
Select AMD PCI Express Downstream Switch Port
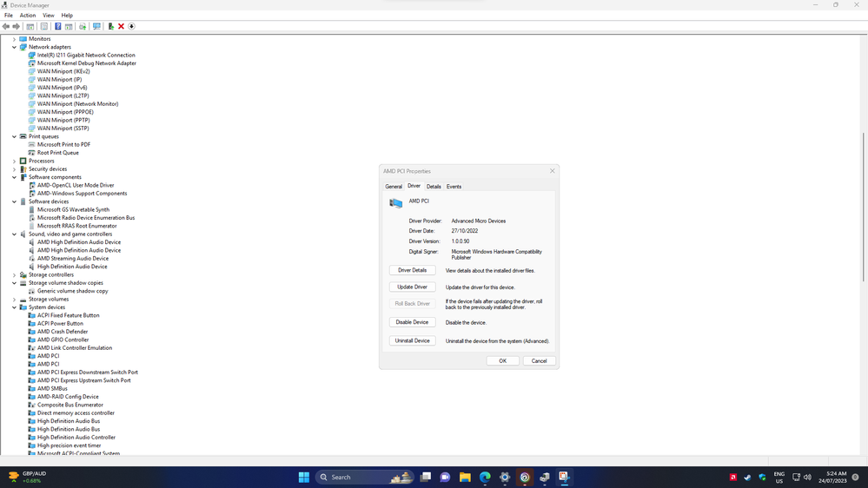click(88, 373)
